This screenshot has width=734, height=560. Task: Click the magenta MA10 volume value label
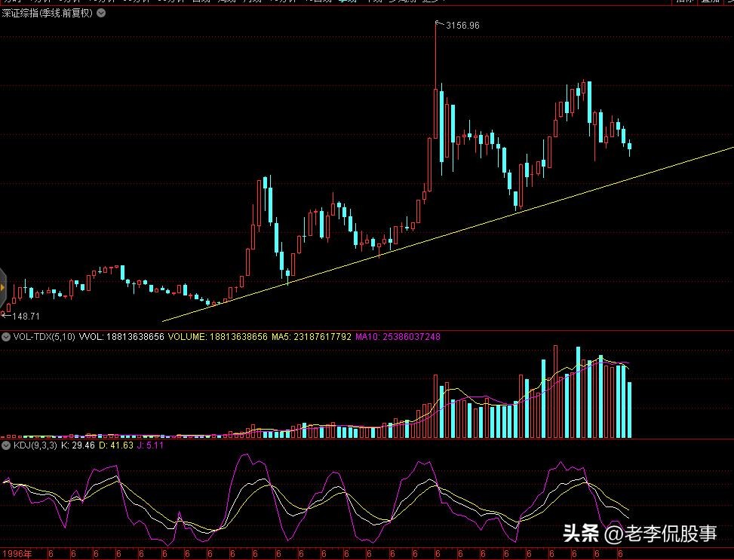click(x=398, y=337)
